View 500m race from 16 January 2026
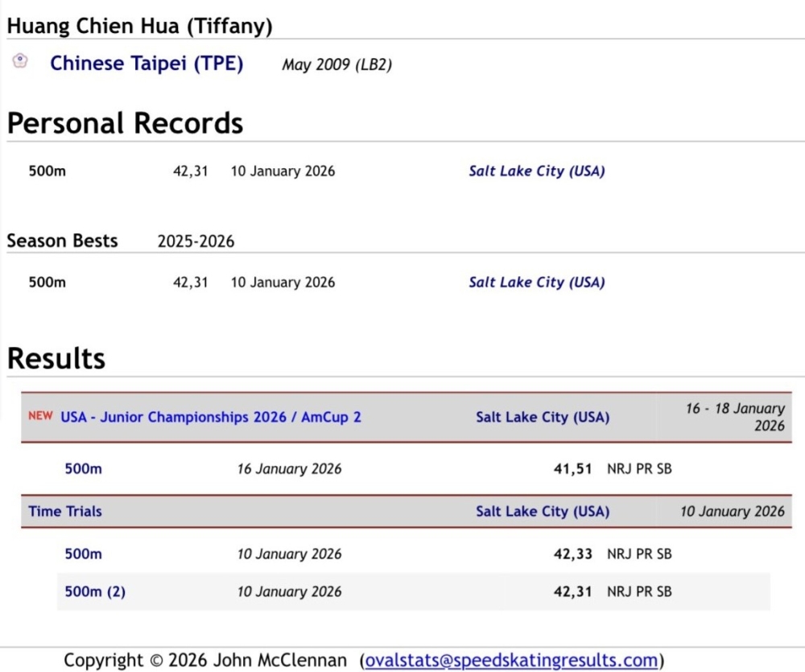The image size is (805, 672). (x=84, y=468)
